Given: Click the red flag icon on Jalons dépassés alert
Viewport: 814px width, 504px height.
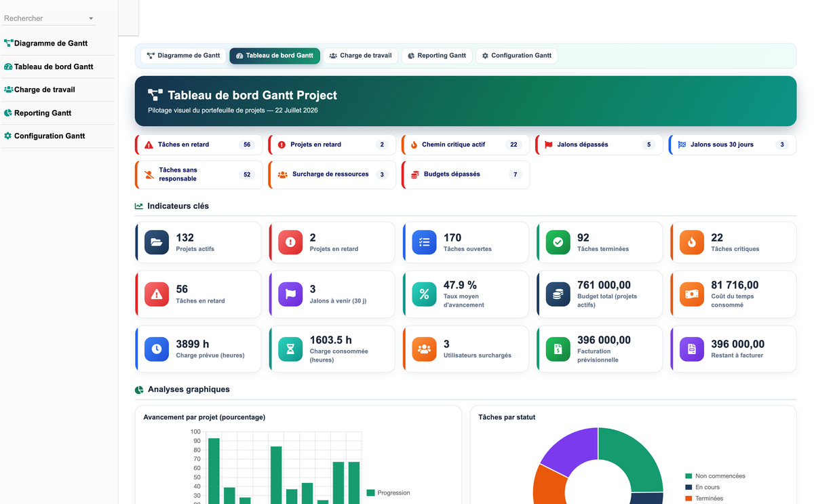Looking at the screenshot, I should pyautogui.click(x=548, y=144).
